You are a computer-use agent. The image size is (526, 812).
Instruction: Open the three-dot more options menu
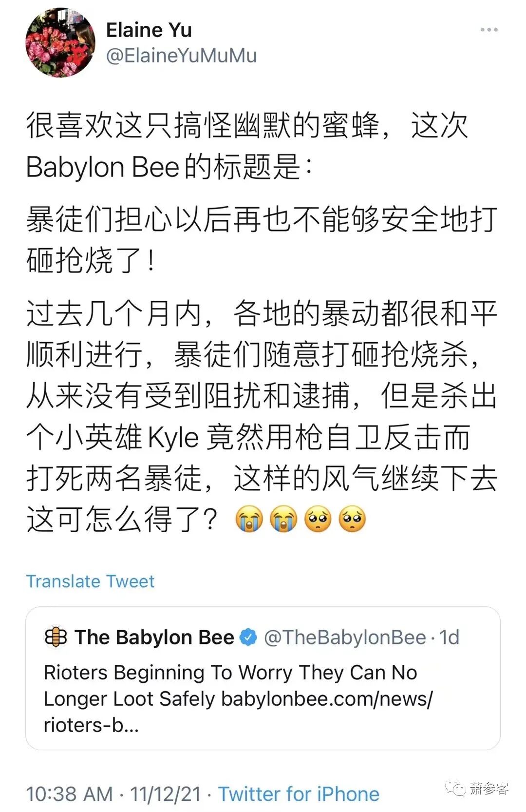[489, 30]
